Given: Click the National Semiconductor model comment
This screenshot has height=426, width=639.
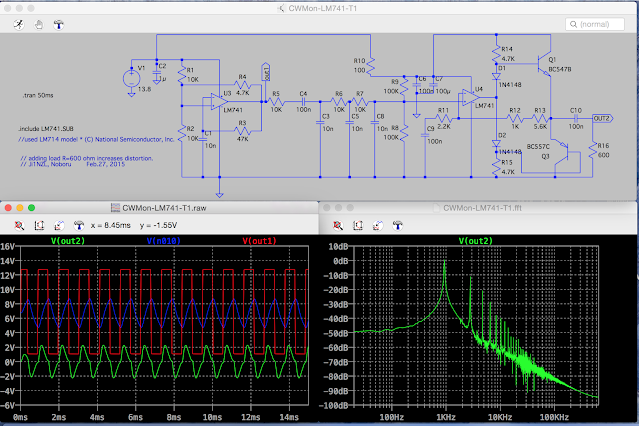Looking at the screenshot, I should tap(96, 139).
